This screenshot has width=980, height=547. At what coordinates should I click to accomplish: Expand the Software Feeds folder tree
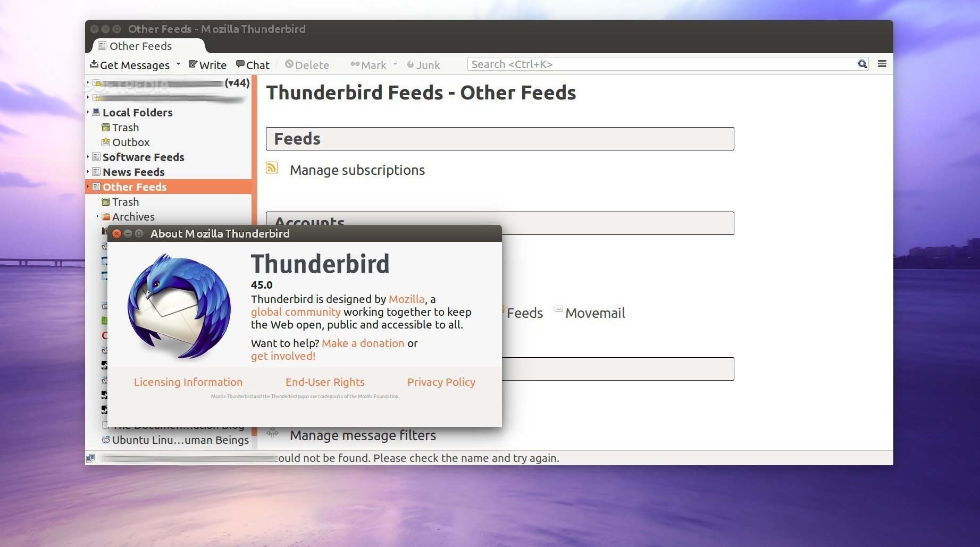[88, 157]
